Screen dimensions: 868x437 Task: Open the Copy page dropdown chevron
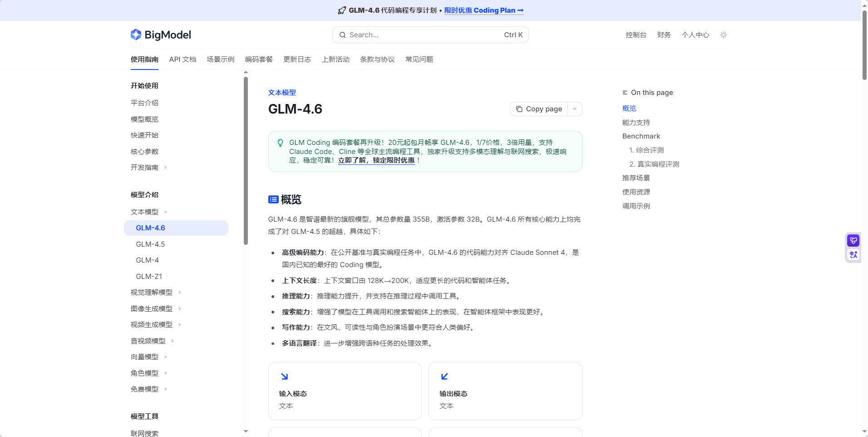coord(575,109)
